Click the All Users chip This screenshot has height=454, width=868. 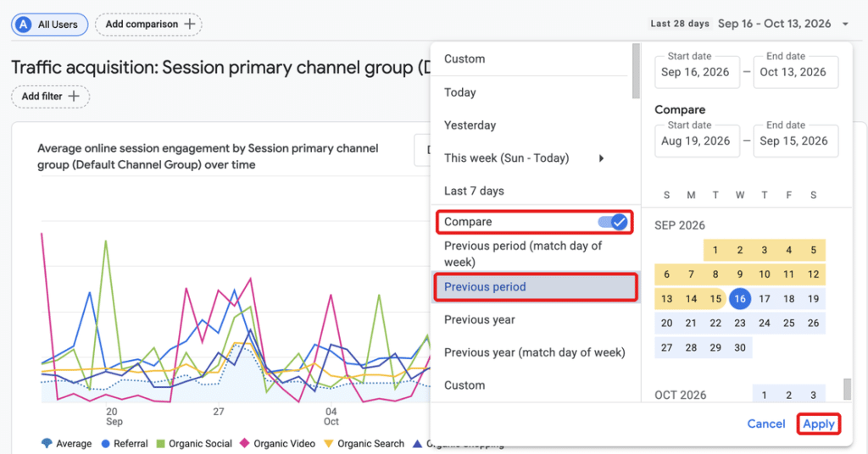point(50,25)
